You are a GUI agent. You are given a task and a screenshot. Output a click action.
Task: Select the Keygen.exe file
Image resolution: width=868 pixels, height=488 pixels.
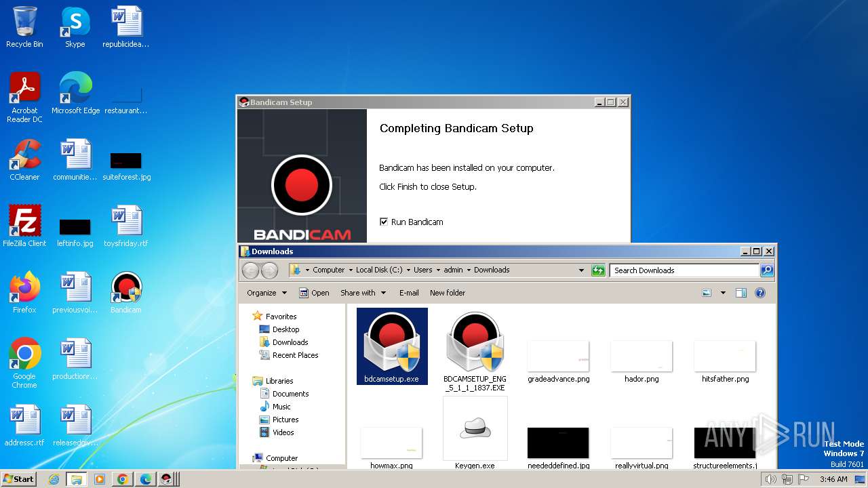[475, 434]
